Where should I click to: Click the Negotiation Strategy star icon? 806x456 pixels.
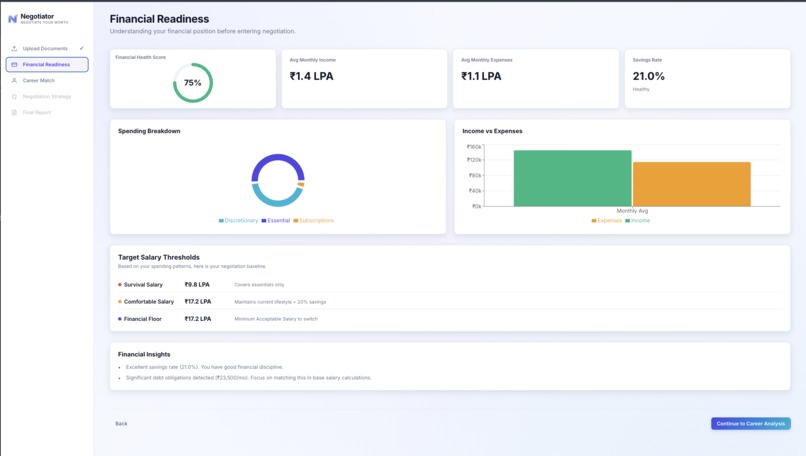(x=14, y=96)
